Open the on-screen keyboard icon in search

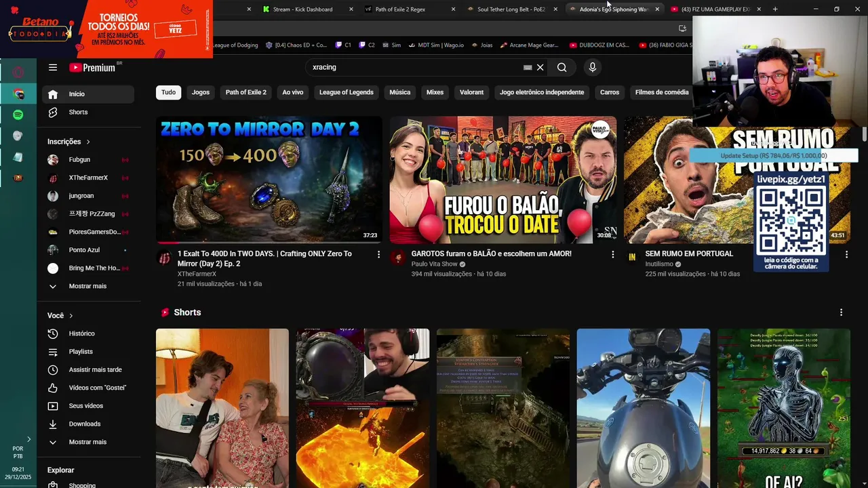[528, 67]
